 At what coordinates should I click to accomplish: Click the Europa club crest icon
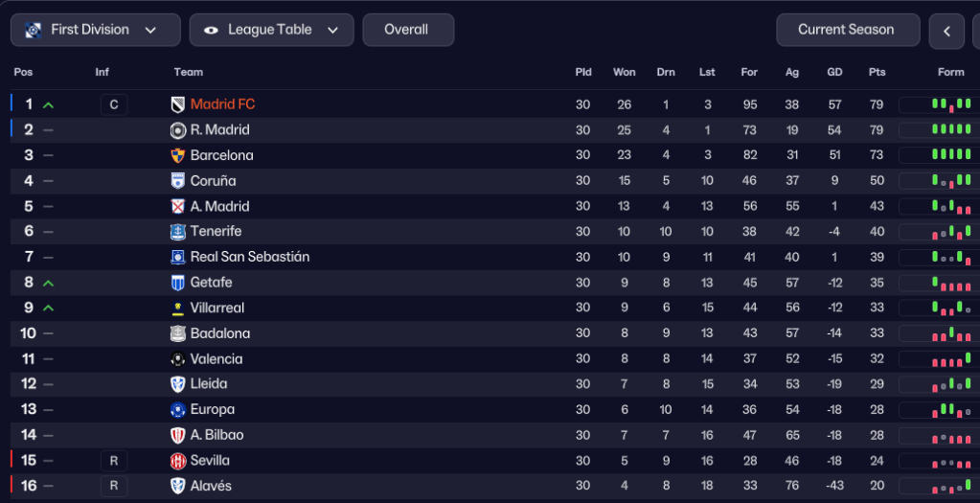pyautogui.click(x=177, y=410)
